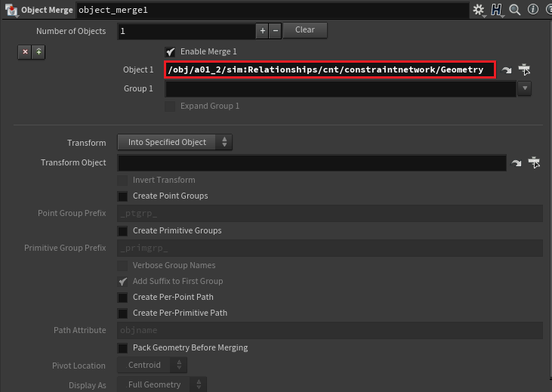Click the Object Merge node type icon
Screen dimensions: 552x392
pyautogui.click(x=11, y=10)
